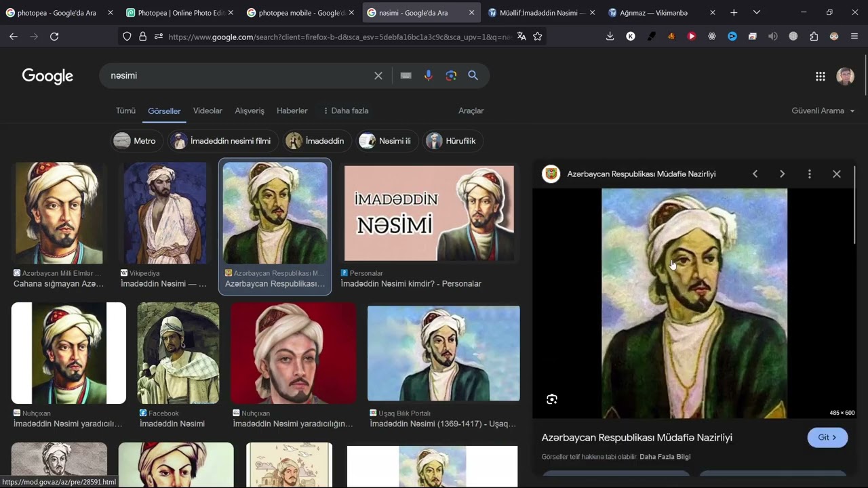
Task: Open a new browser tab
Action: click(734, 12)
